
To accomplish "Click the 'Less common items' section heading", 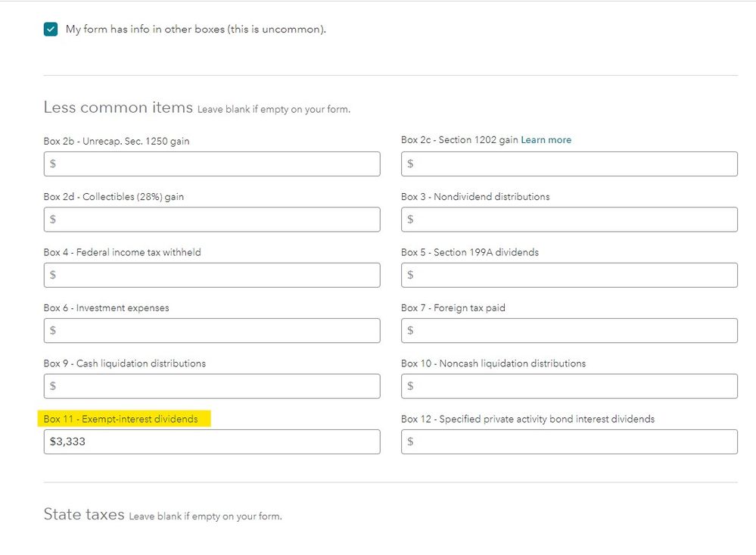I will click(118, 108).
